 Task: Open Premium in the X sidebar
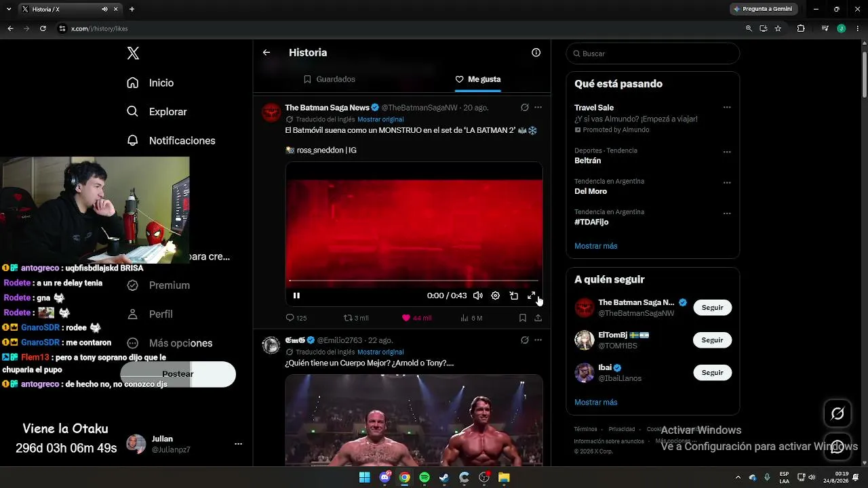(159, 285)
